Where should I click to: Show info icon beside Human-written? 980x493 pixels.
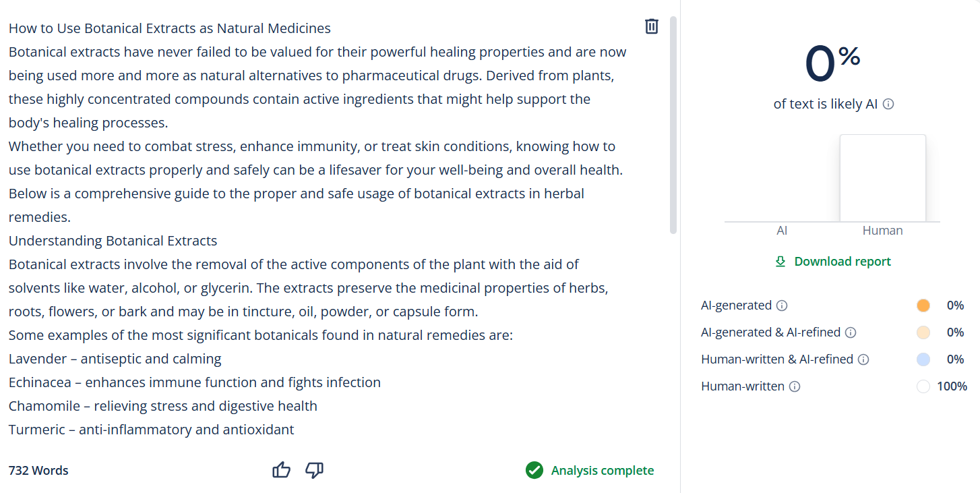pyautogui.click(x=795, y=386)
